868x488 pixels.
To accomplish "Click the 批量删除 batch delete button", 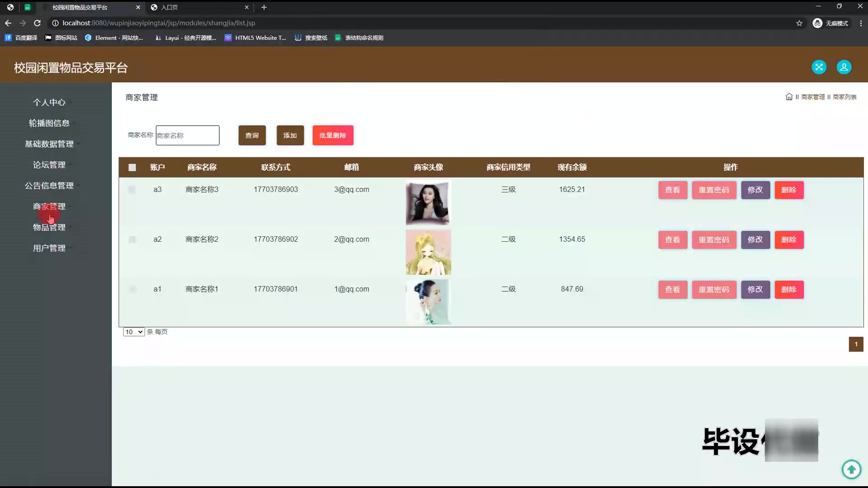I will click(333, 136).
